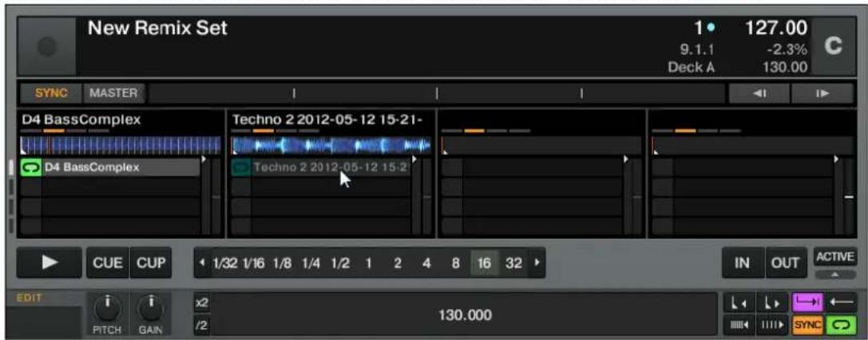Select loop size 32

click(513, 263)
